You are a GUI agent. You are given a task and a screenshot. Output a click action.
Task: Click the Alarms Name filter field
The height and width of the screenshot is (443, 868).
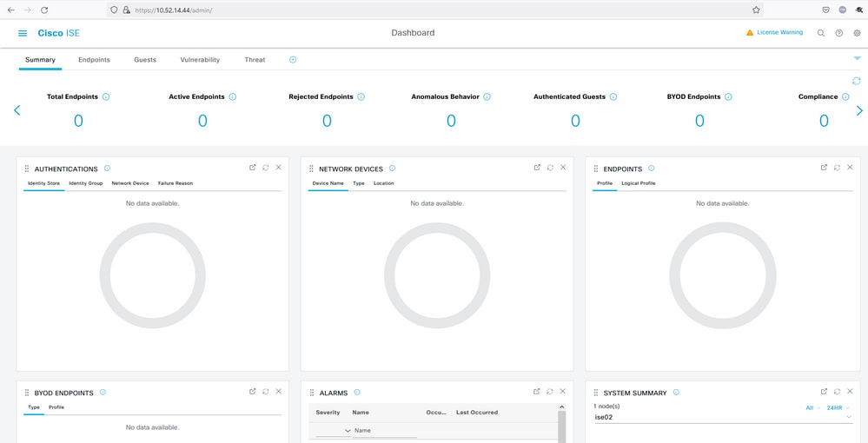coord(385,431)
